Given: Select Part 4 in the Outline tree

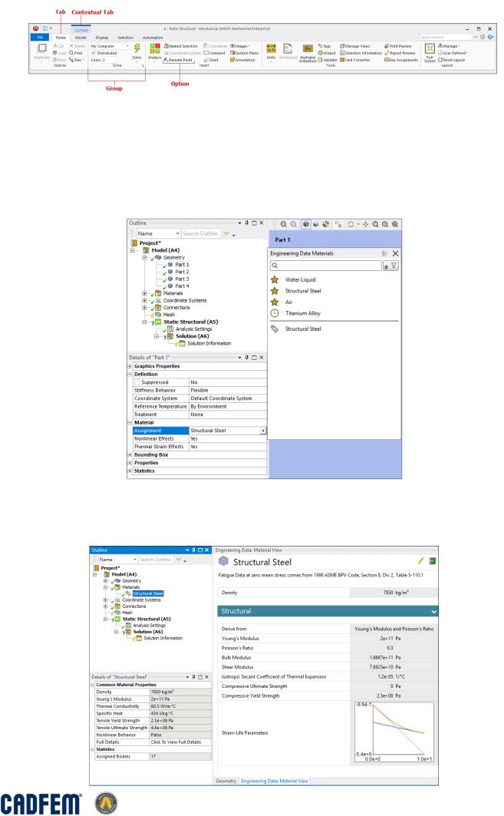Looking at the screenshot, I should (x=182, y=286).
